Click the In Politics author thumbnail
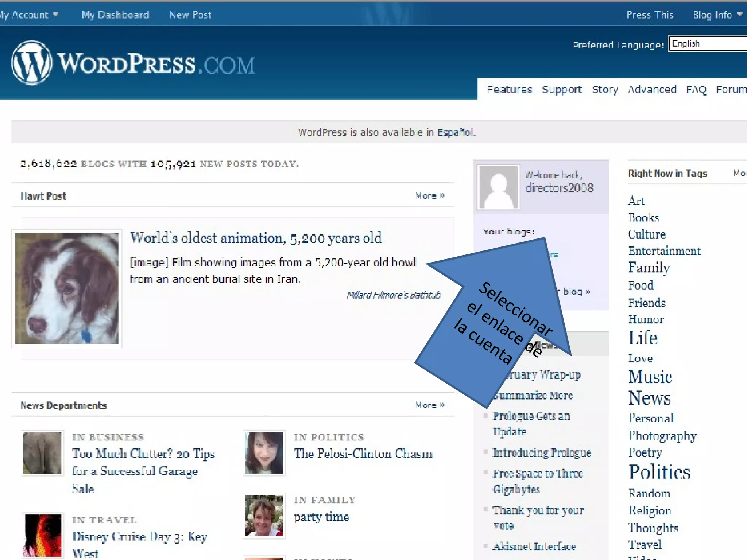Image resolution: width=747 pixels, height=560 pixels. pyautogui.click(x=264, y=453)
